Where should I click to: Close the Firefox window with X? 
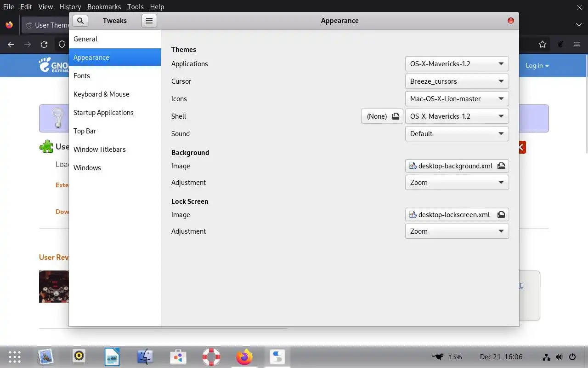pos(579,7)
